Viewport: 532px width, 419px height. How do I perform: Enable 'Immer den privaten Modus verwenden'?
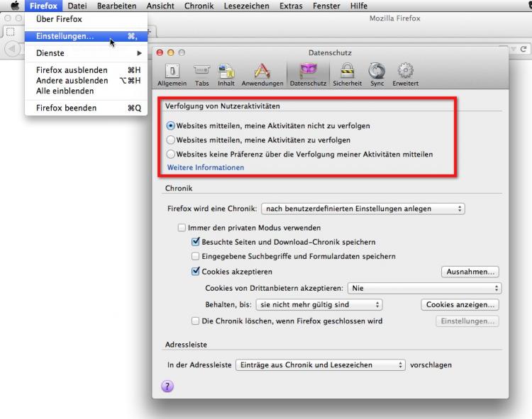coord(182,228)
